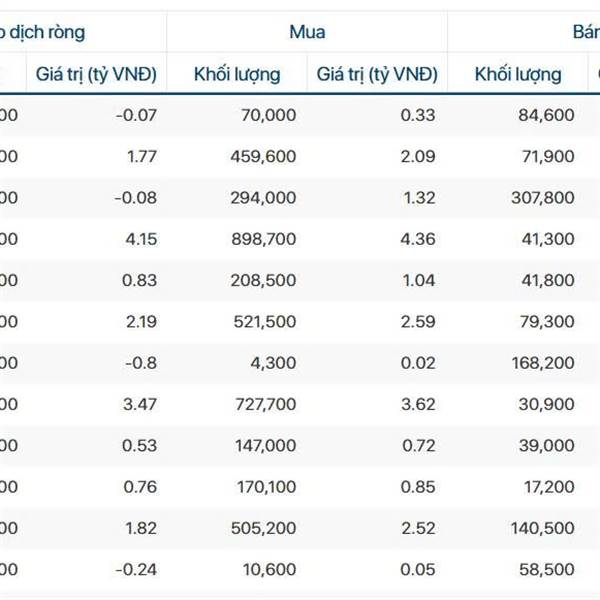Select the buy value cell 4.36

pyautogui.click(x=417, y=239)
